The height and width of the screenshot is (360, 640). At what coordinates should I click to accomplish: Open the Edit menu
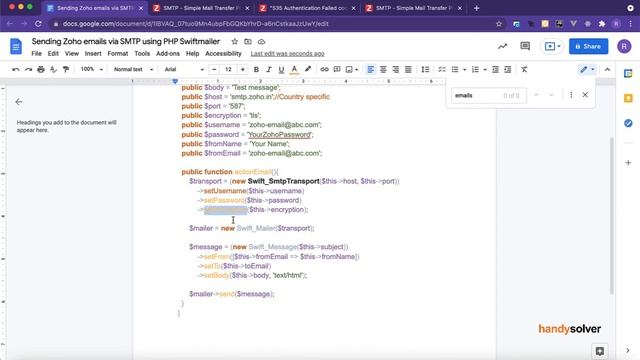[x=53, y=53]
